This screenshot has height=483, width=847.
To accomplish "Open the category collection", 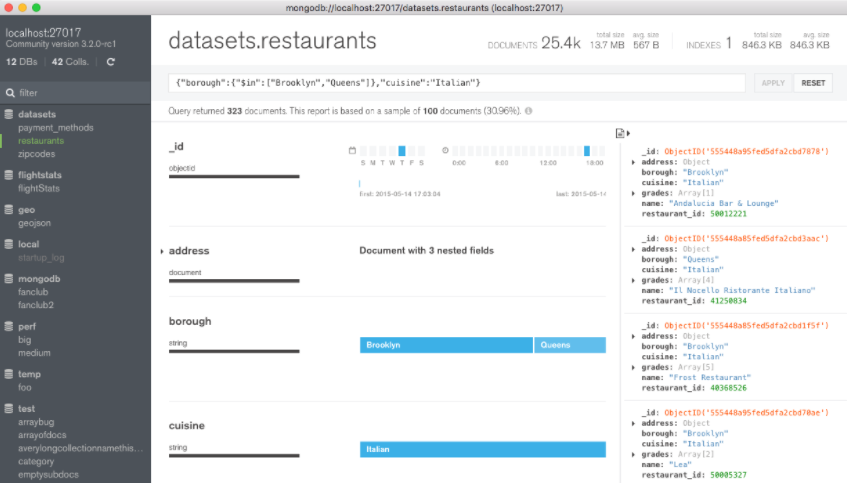I will click(36, 461).
